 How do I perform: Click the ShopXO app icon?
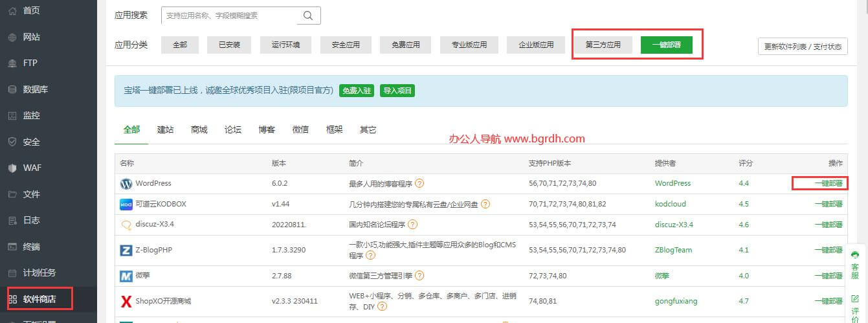point(126,301)
